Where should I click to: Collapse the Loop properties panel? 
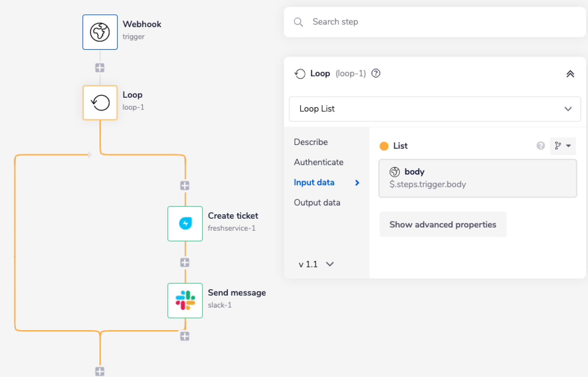pos(570,74)
